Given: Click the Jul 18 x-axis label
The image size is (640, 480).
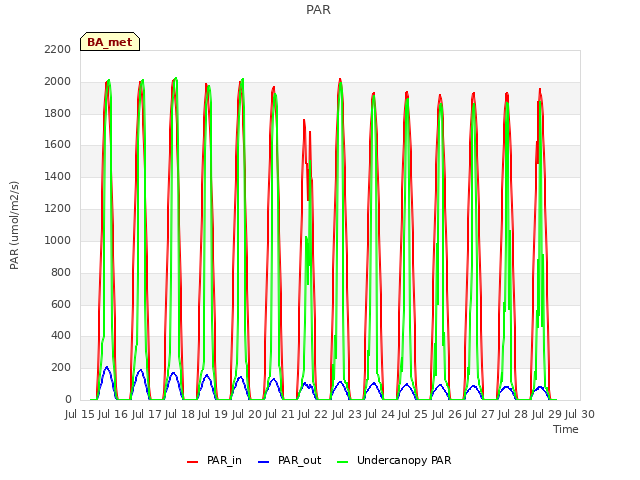Looking at the screenshot, I should pos(180,414).
